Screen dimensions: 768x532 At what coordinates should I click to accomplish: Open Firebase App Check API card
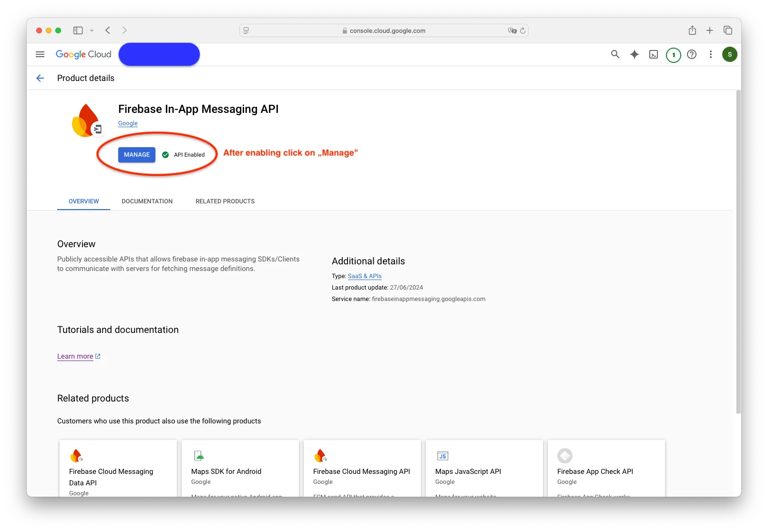tap(606, 468)
